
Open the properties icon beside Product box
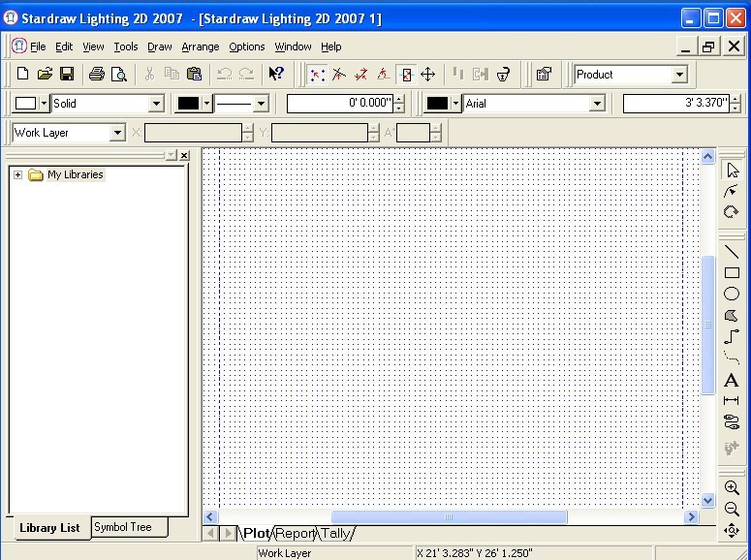544,75
